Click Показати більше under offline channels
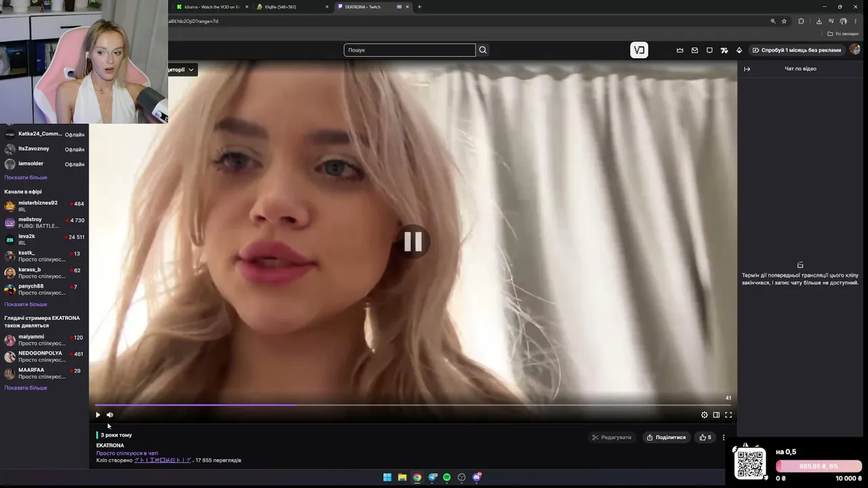 (x=26, y=178)
